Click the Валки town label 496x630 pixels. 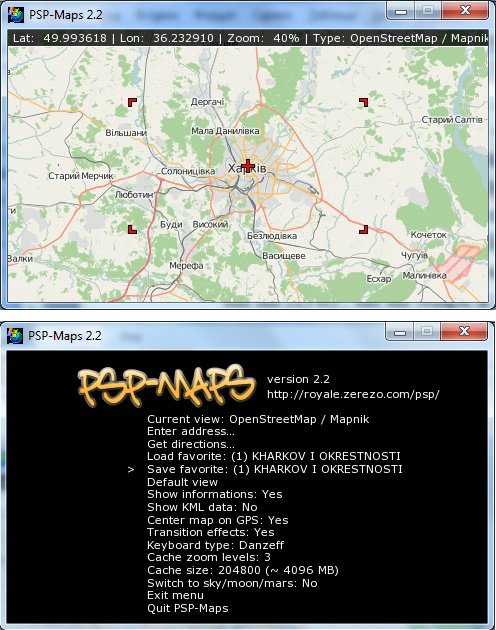(x=20, y=258)
